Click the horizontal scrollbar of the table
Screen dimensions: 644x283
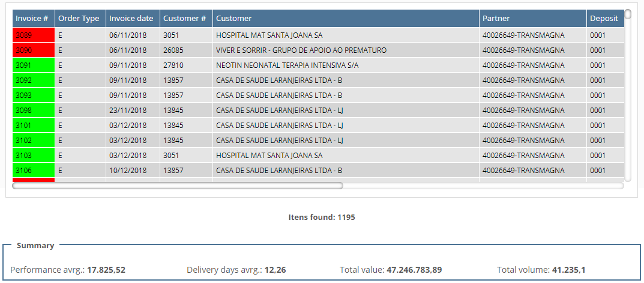[x=178, y=186]
